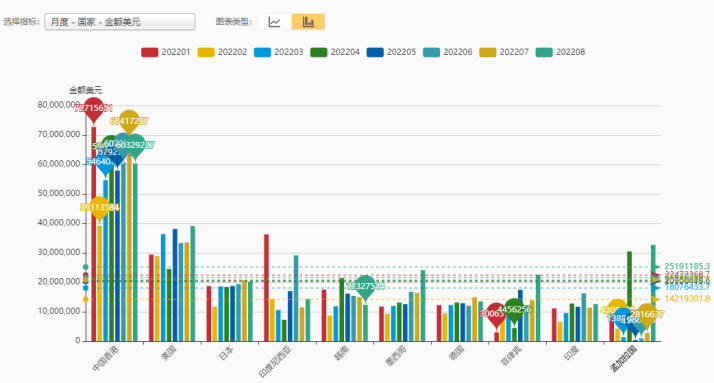The width and height of the screenshot is (714, 383).
Task: Click the 14219301.8 average line label
Action: coord(687,299)
